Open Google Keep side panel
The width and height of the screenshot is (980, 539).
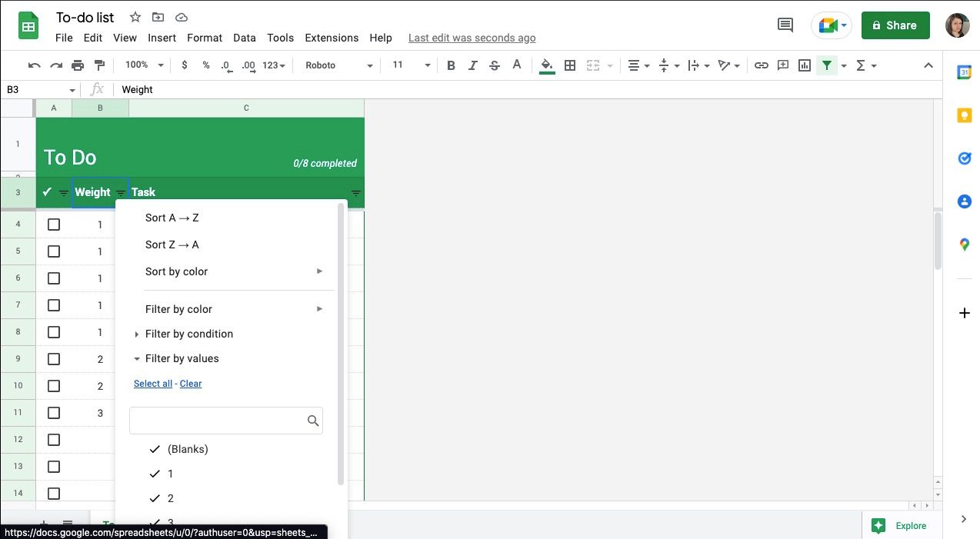965,115
